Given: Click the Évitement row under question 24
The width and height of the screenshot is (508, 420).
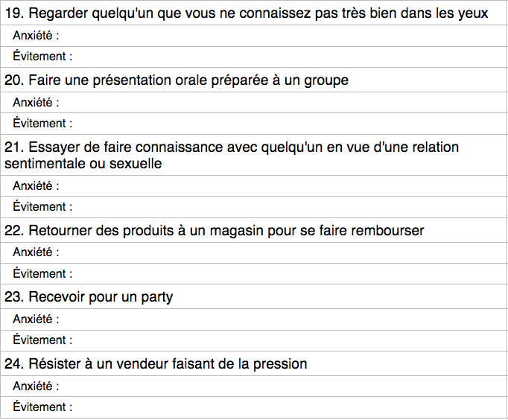Looking at the screenshot, I should point(254,407).
